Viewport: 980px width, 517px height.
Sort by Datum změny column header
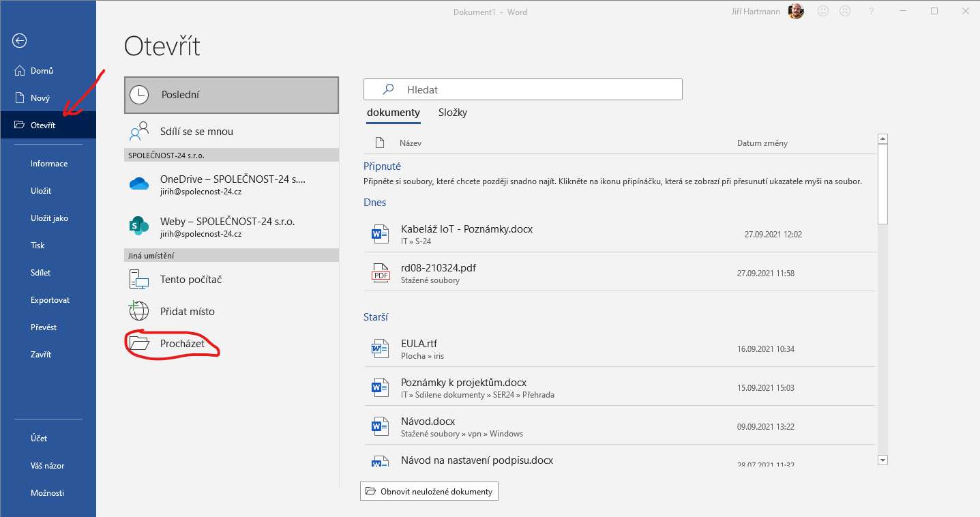pyautogui.click(x=762, y=143)
